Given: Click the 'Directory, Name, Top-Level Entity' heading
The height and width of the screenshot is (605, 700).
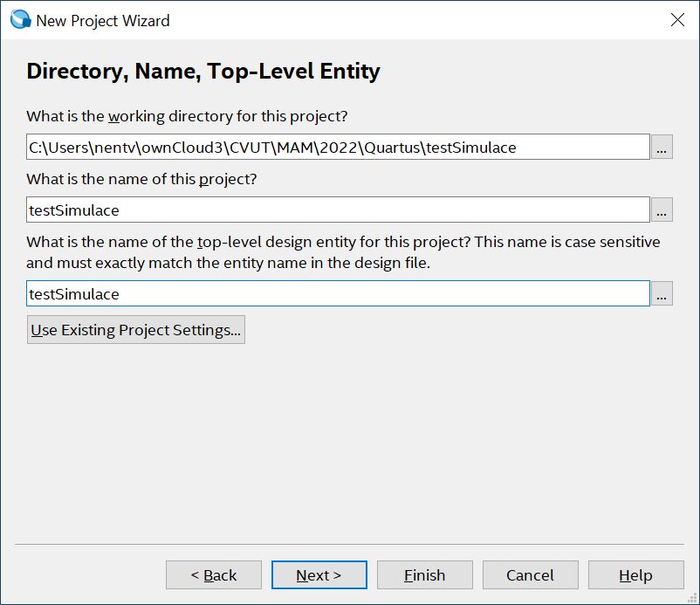Looking at the screenshot, I should [203, 71].
